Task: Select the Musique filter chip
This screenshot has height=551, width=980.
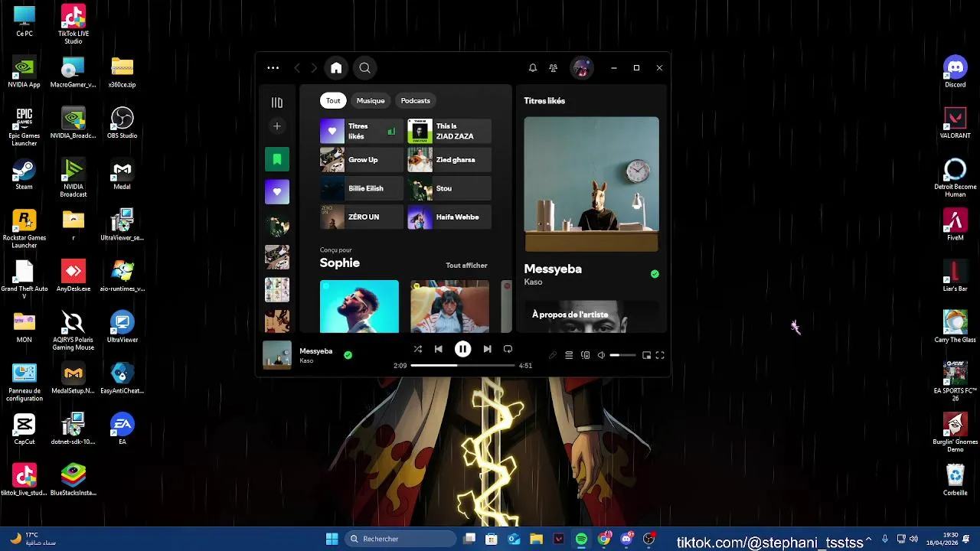Action: click(371, 101)
